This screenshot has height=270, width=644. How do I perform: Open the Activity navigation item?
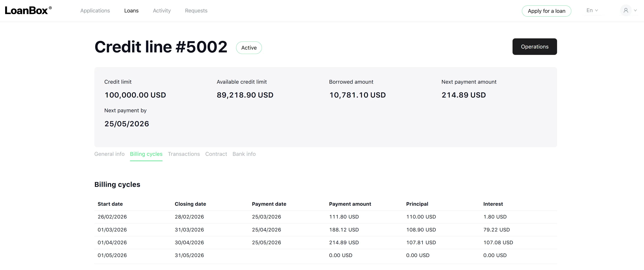point(162,10)
